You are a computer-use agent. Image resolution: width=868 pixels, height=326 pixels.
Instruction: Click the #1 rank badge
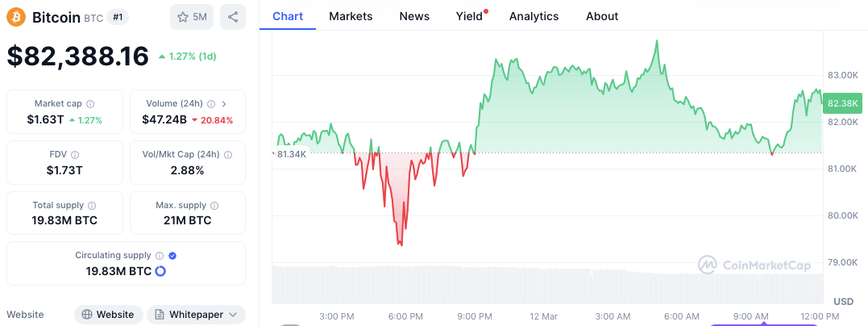(x=118, y=17)
